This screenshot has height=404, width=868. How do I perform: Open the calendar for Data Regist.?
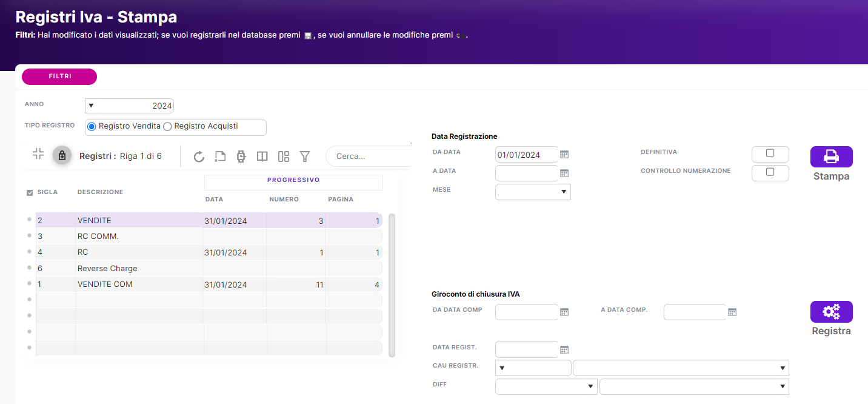(564, 350)
